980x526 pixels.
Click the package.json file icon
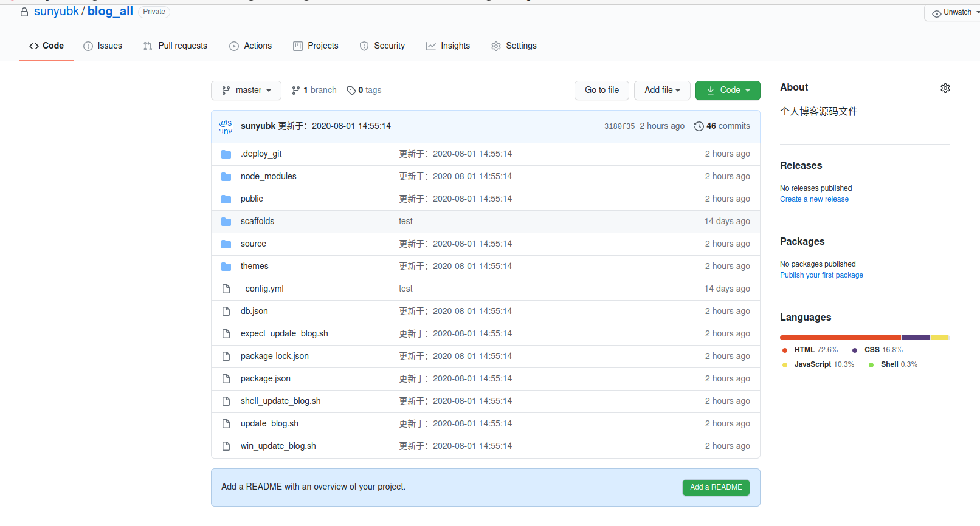(226, 379)
